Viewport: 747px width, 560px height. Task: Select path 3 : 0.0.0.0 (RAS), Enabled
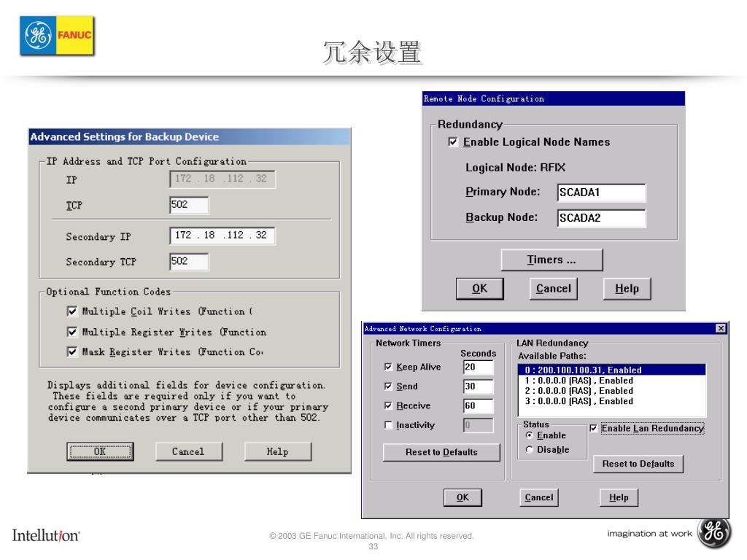[611, 402]
